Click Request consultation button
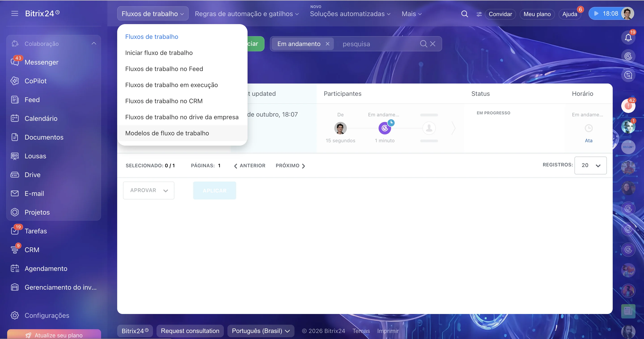The image size is (644, 339). coord(190,331)
